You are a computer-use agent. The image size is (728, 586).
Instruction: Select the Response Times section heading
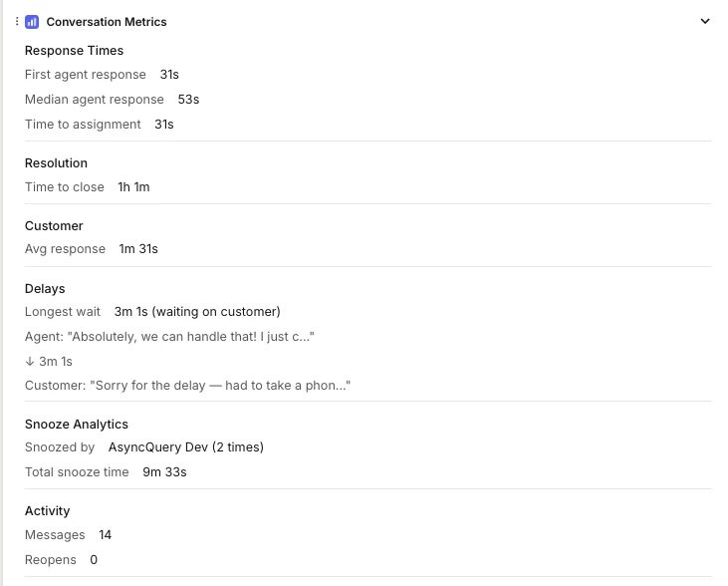[74, 50]
